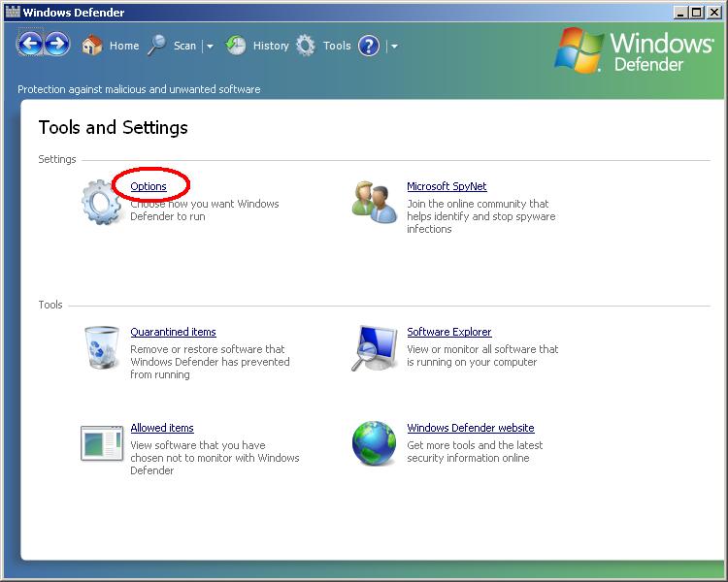The width and height of the screenshot is (728, 582).
Task: Click the globe icon for Defender website
Action: point(375,443)
